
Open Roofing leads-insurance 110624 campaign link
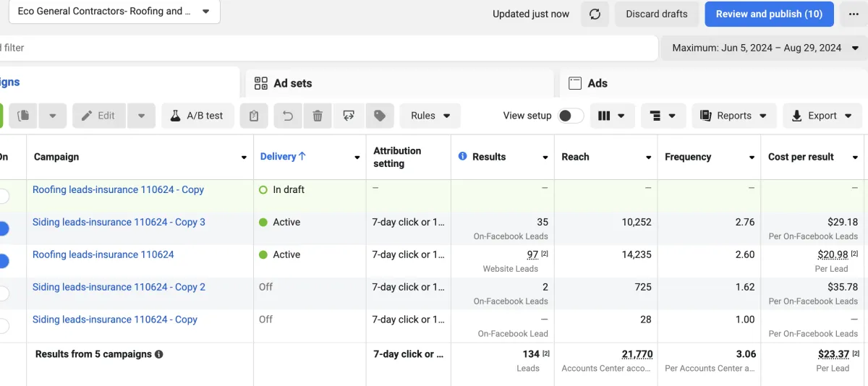(x=103, y=254)
